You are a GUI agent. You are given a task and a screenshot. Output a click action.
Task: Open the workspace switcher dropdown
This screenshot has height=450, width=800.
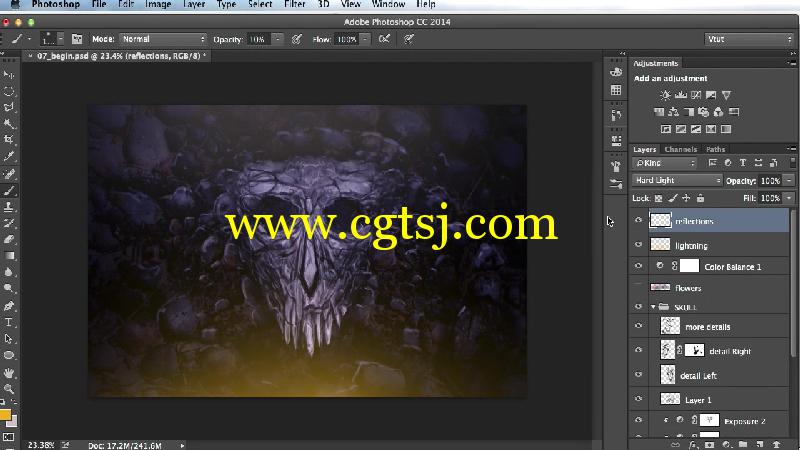coord(748,39)
